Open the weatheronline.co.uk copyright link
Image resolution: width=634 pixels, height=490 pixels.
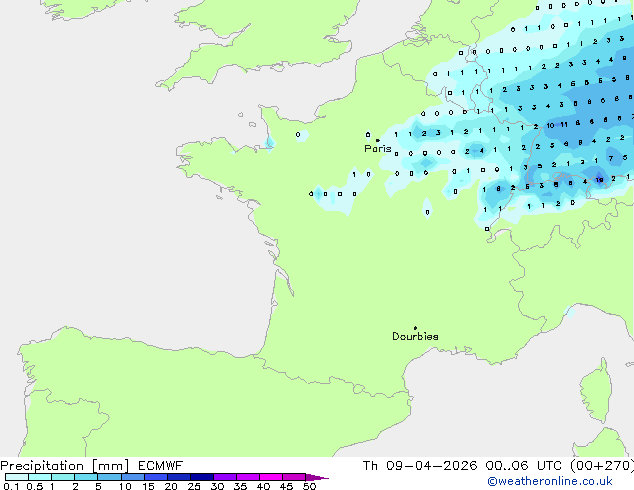click(550, 481)
